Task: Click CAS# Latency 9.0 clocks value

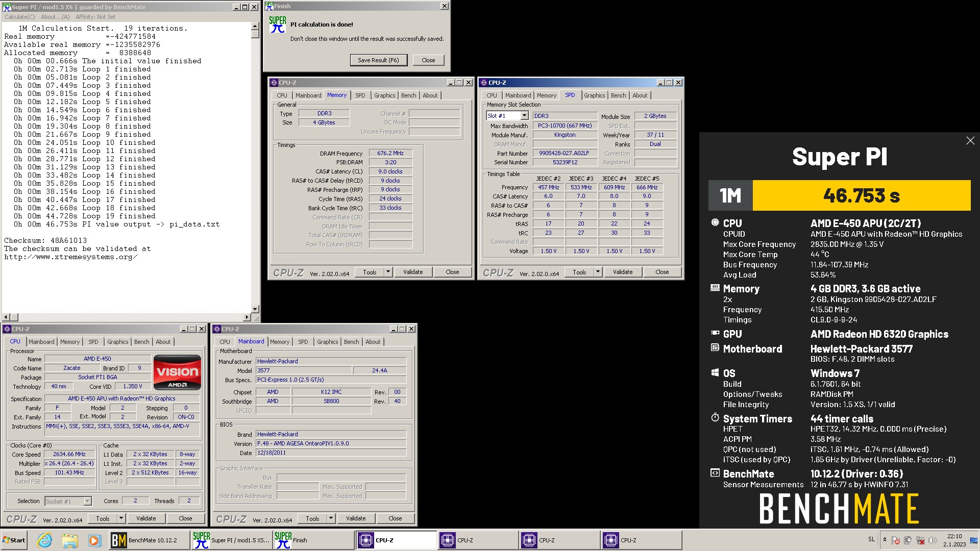Action: pyautogui.click(x=390, y=171)
